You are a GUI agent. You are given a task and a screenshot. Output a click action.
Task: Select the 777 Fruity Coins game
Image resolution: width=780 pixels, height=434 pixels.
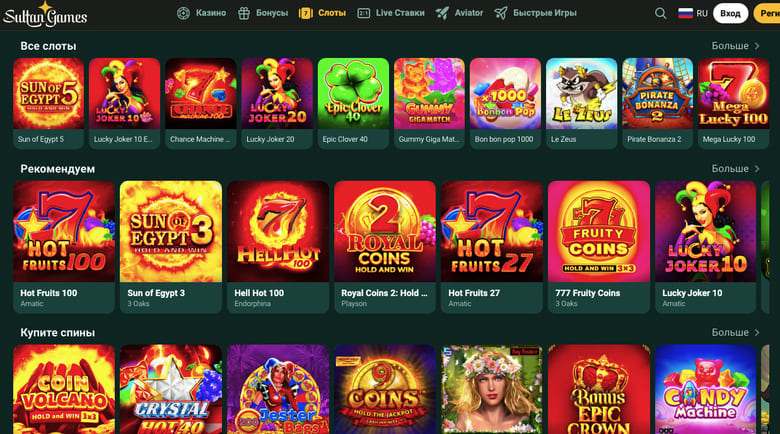tap(599, 247)
